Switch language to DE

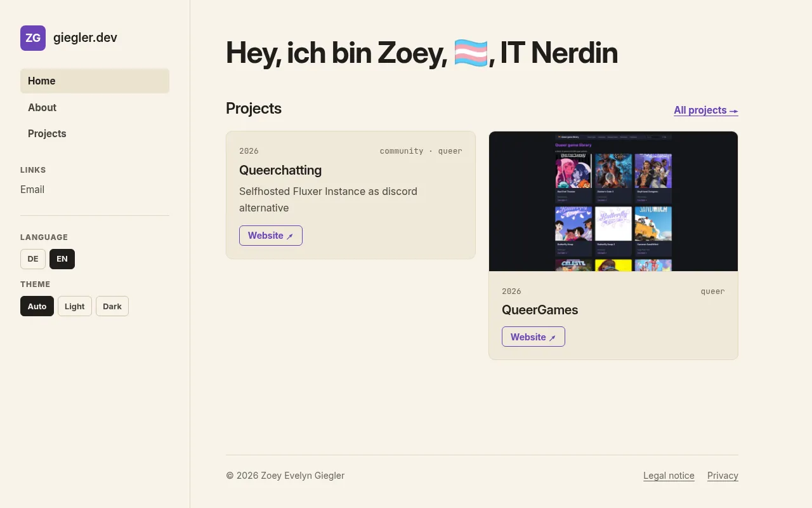(33, 259)
